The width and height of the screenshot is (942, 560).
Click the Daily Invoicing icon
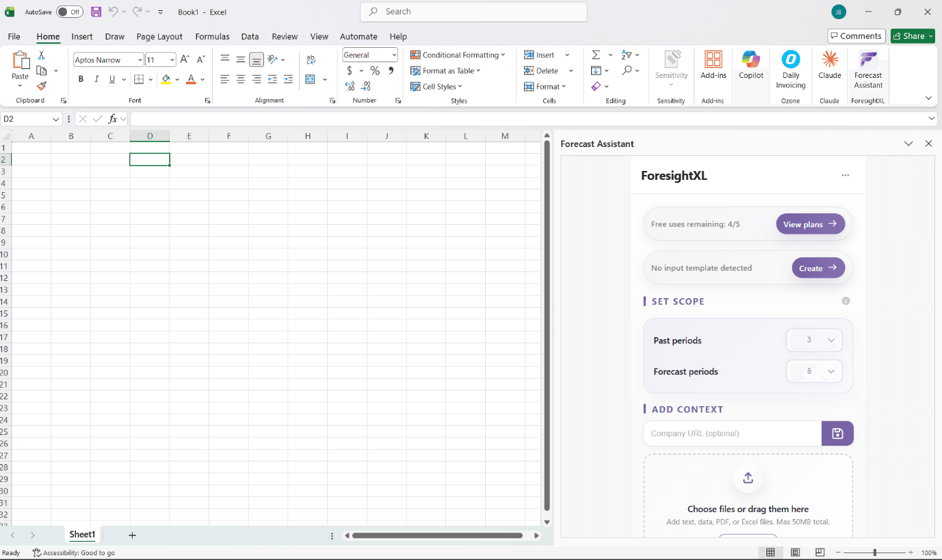790,69
